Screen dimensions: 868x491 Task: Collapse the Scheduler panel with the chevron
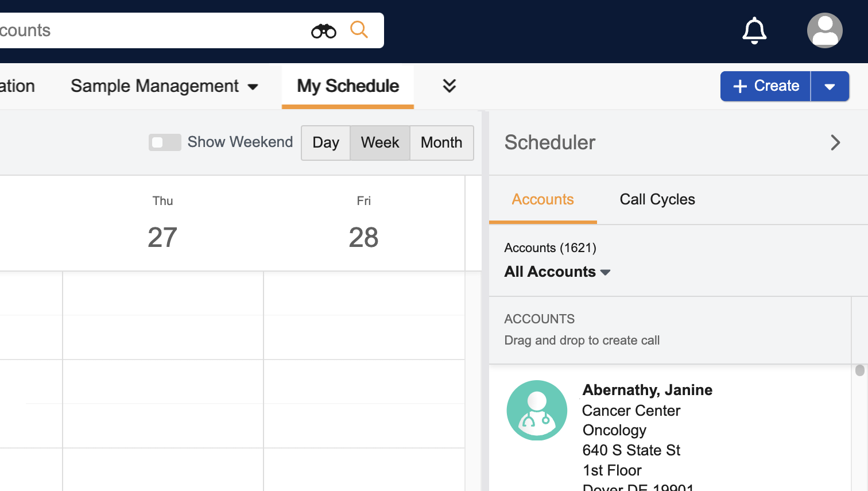835,142
